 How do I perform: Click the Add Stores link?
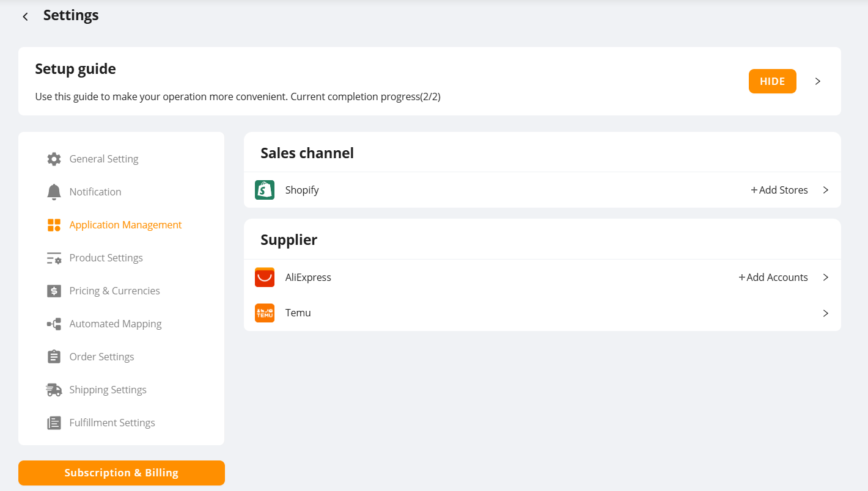point(779,190)
